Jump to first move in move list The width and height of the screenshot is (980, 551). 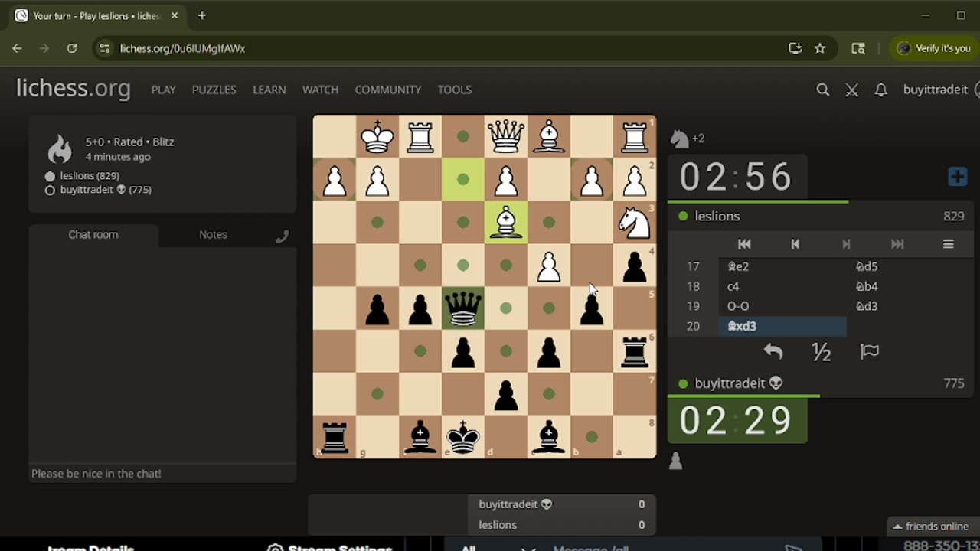click(x=744, y=244)
